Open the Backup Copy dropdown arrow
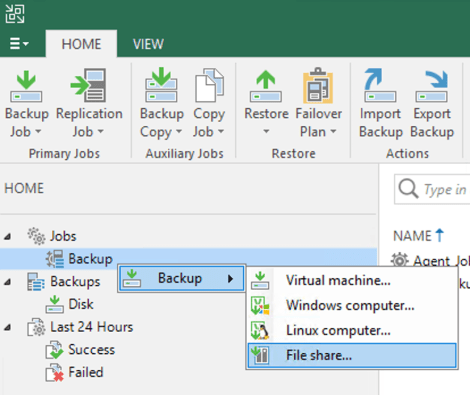This screenshot has height=395, width=470. [179, 132]
